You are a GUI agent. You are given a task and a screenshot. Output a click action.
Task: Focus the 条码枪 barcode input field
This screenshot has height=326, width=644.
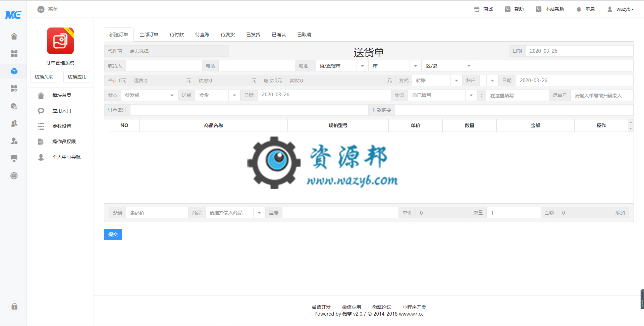157,213
